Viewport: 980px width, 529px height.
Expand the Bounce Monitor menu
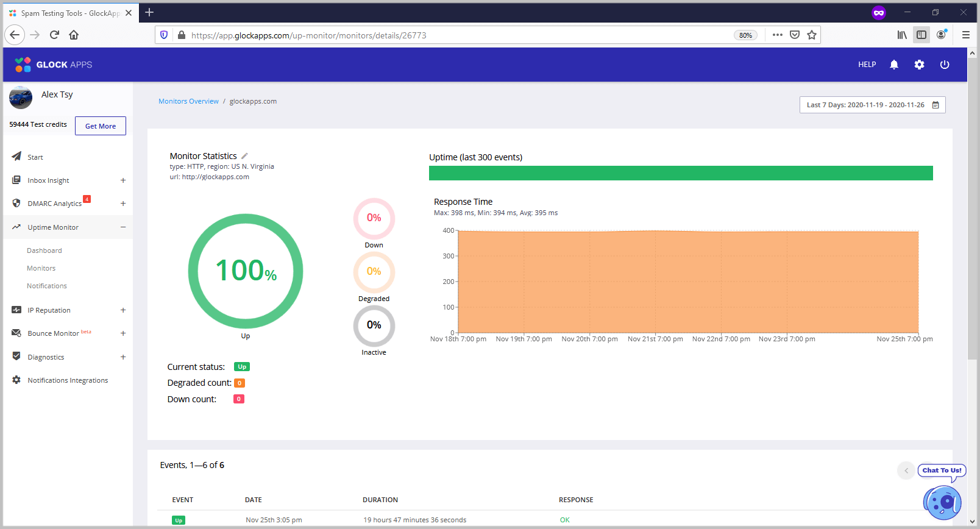click(x=123, y=333)
